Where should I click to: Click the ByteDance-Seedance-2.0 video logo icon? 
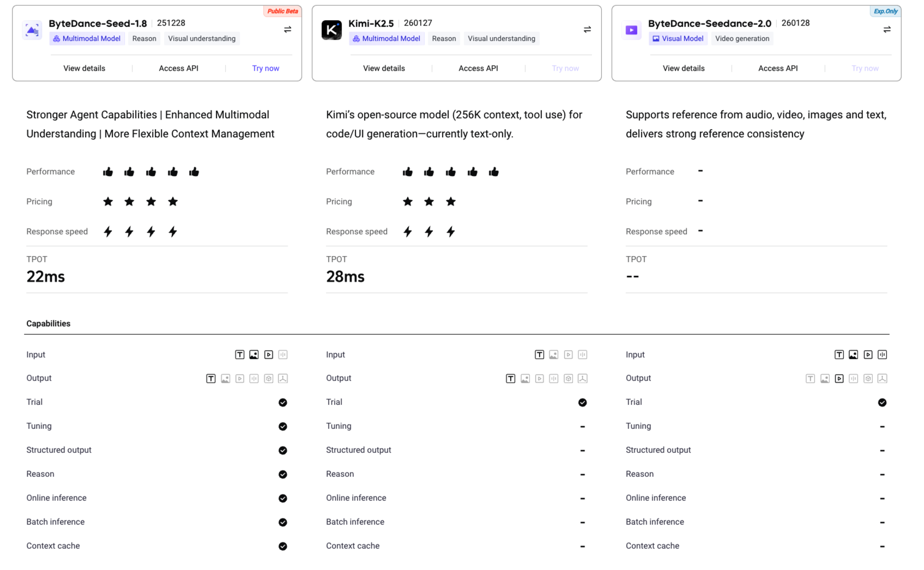click(x=631, y=30)
